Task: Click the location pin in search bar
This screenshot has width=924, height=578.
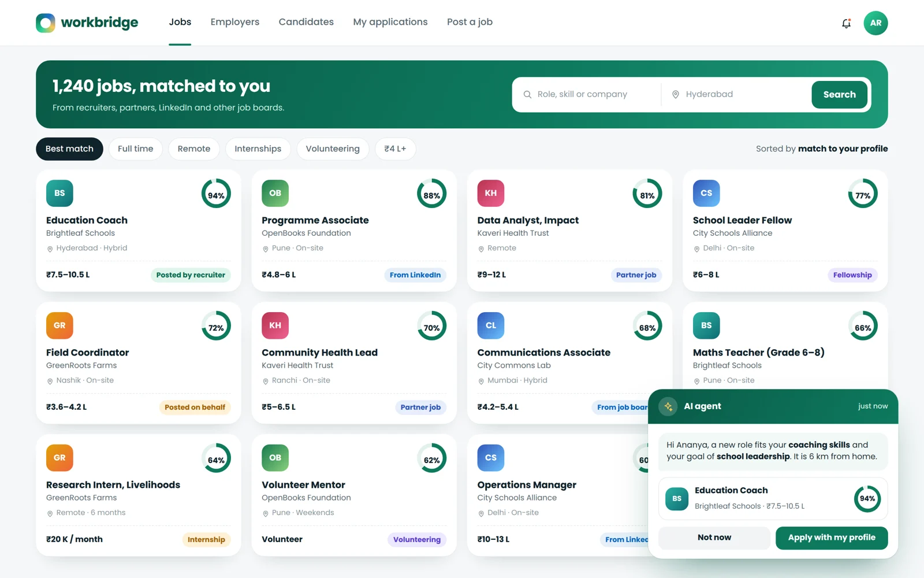Action: [676, 94]
